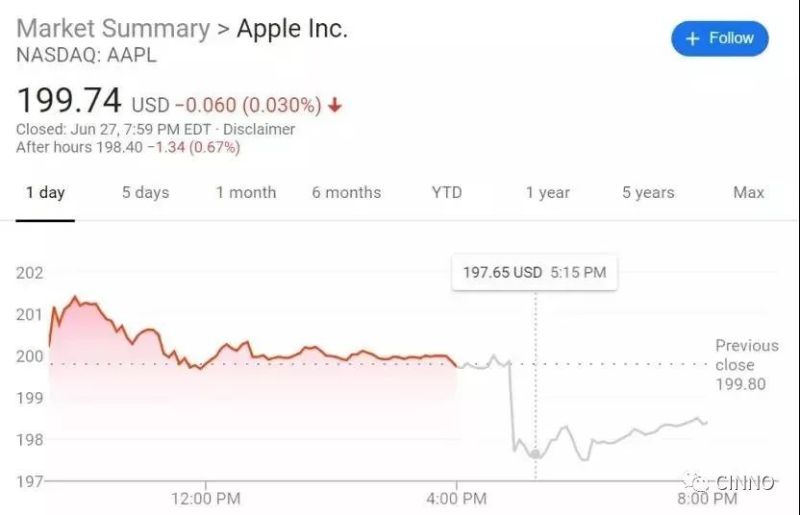Click the Previous close 199.80 label
This screenshot has width=800, height=515.
746,365
